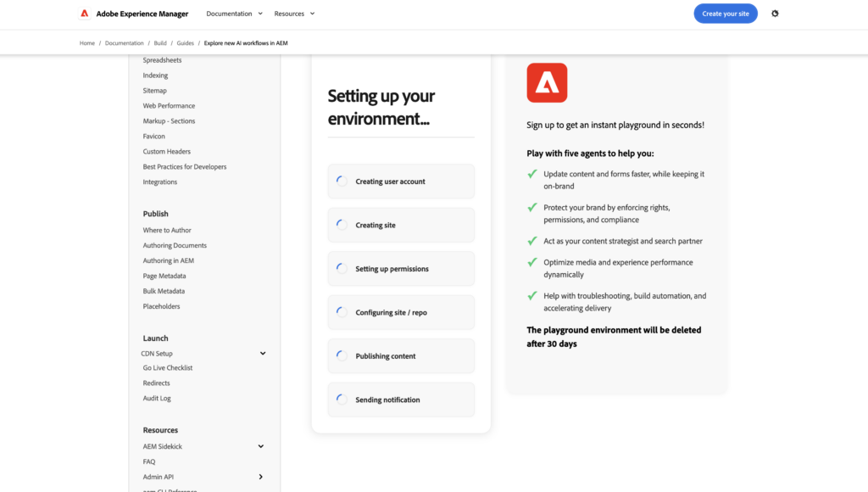Viewport: 868px width, 492px height.
Task: Open Web Performance in the sidebar
Action: point(169,106)
